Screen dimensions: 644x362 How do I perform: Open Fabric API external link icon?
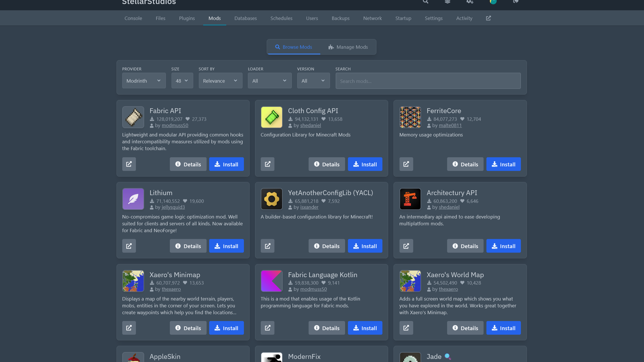(x=129, y=164)
